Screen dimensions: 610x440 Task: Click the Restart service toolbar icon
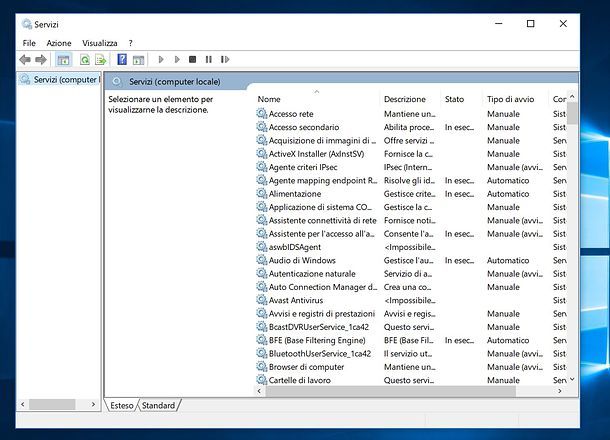(x=225, y=60)
